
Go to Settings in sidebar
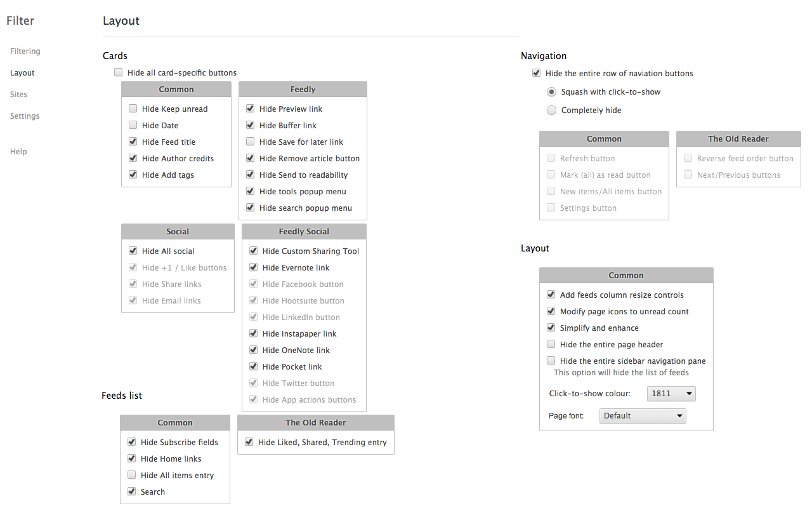point(25,116)
